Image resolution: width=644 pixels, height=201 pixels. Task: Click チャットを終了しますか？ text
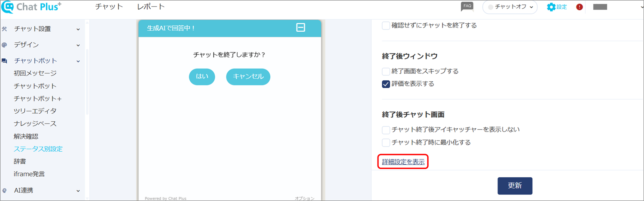point(230,55)
